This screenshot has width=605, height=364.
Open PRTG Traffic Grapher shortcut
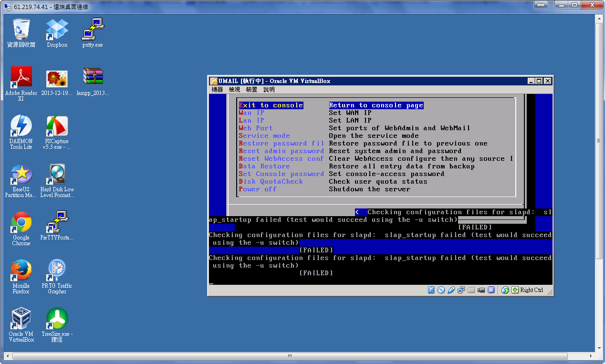coord(57,277)
